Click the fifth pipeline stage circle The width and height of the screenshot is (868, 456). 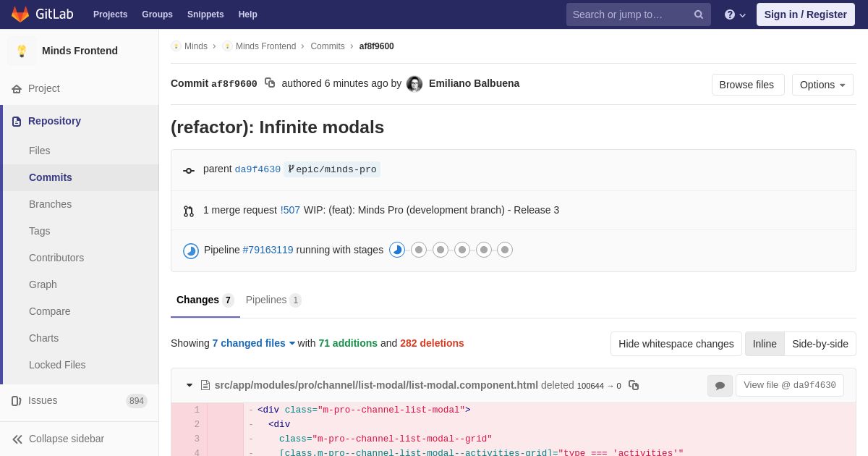(x=484, y=250)
